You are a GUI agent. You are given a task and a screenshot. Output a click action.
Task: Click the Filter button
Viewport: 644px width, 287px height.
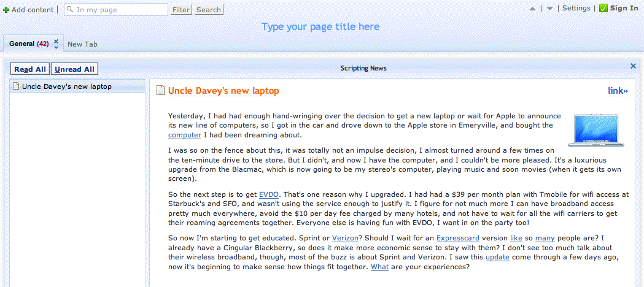(x=181, y=10)
